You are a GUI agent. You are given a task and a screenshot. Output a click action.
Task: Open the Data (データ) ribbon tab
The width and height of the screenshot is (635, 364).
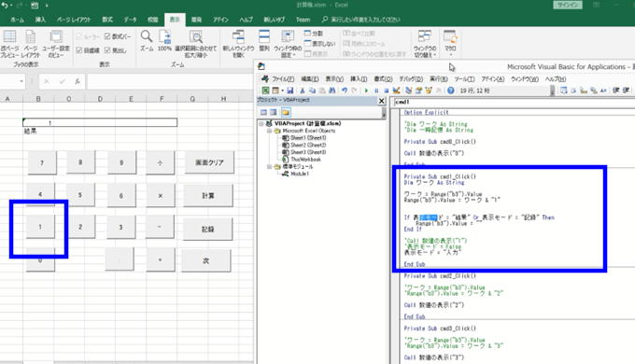tap(130, 20)
